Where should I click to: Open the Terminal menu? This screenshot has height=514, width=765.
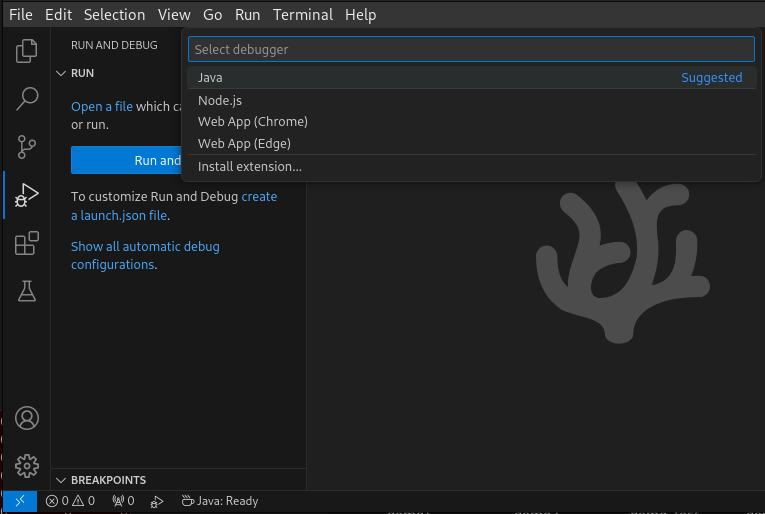click(x=302, y=15)
